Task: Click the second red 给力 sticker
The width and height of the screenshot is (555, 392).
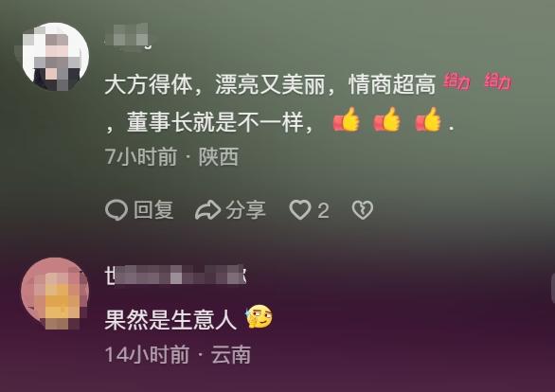Action: coord(498,81)
